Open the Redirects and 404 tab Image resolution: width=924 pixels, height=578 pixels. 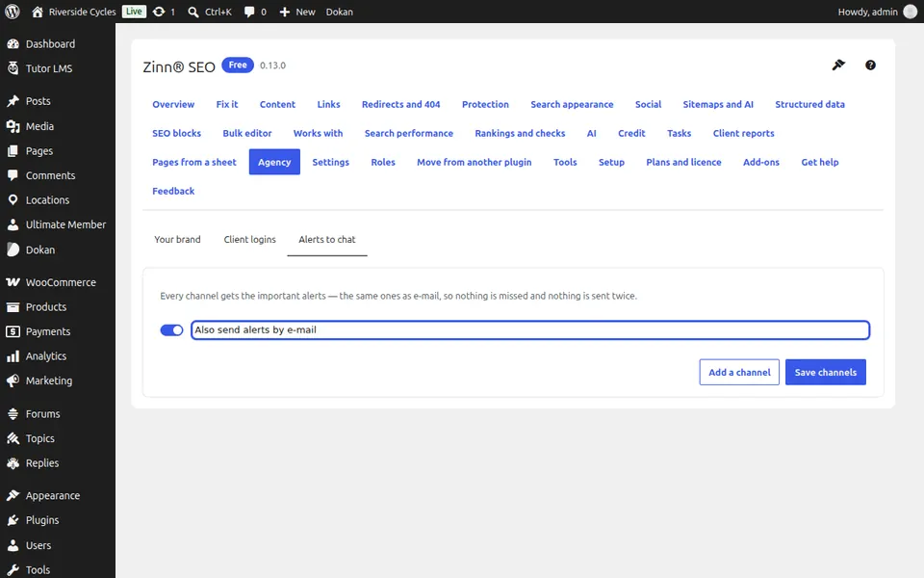pyautogui.click(x=400, y=104)
